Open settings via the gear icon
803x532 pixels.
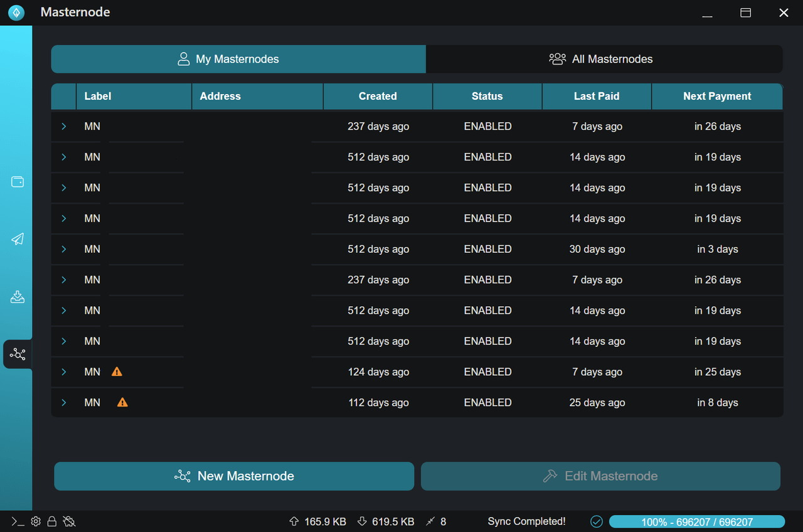click(x=36, y=521)
